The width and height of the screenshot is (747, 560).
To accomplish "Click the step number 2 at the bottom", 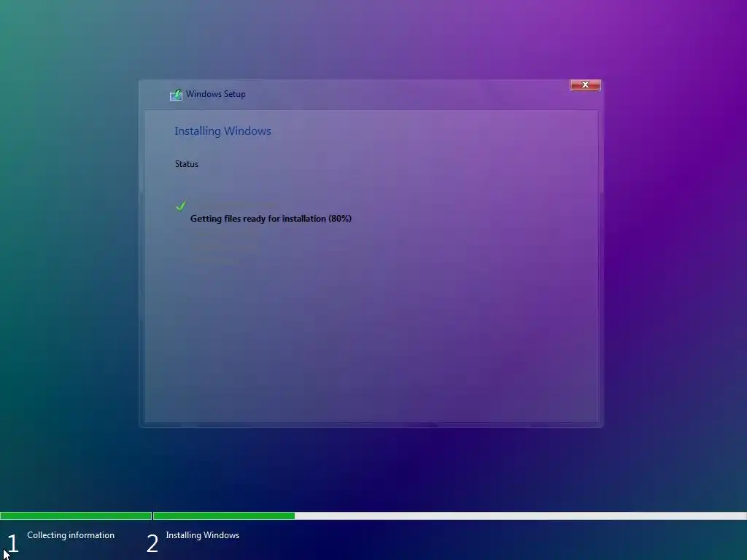I will click(x=152, y=543).
